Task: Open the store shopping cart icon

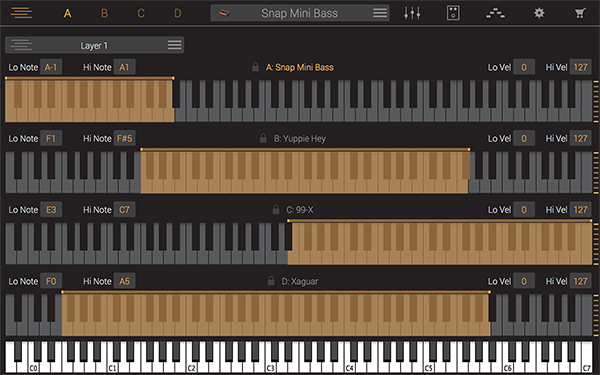Action: 580,13
